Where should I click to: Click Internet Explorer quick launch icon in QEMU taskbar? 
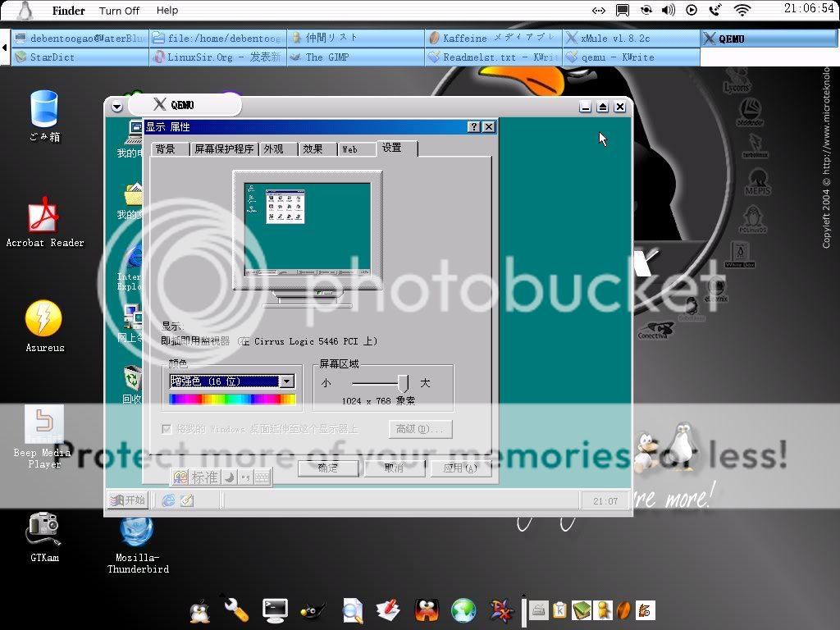point(168,500)
